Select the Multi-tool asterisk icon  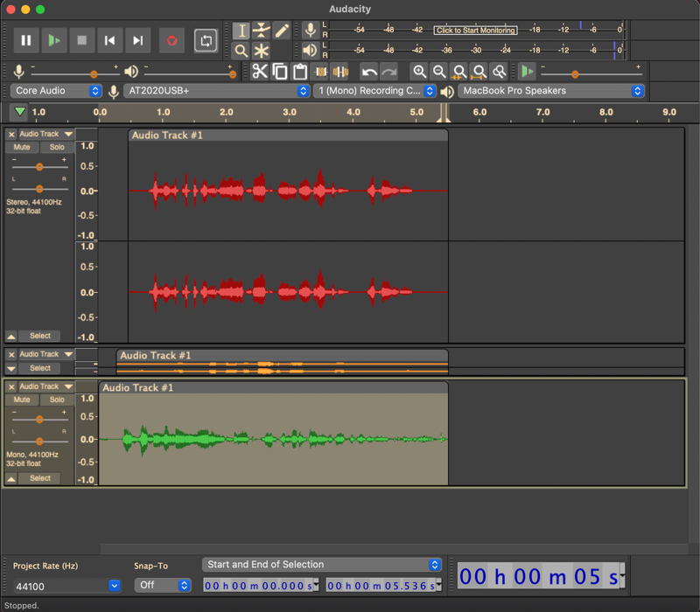261,51
